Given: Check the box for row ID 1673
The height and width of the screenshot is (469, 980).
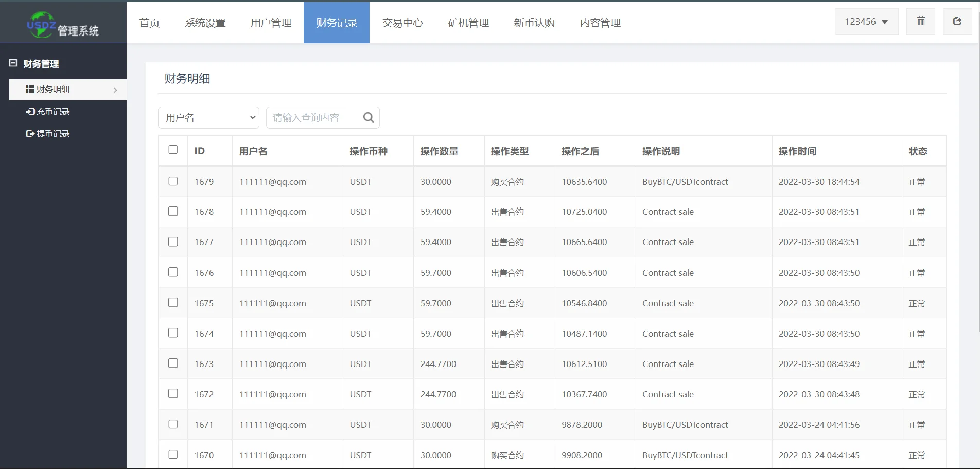Looking at the screenshot, I should pyautogui.click(x=173, y=363).
